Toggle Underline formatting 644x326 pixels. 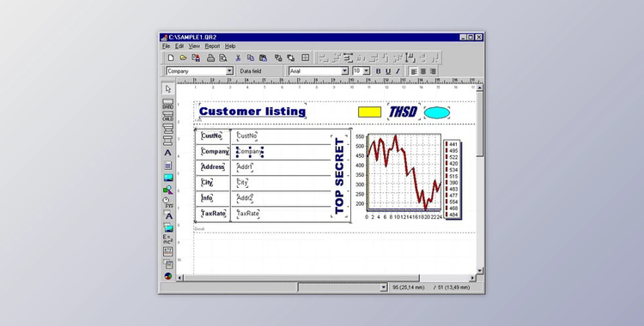[x=388, y=71]
